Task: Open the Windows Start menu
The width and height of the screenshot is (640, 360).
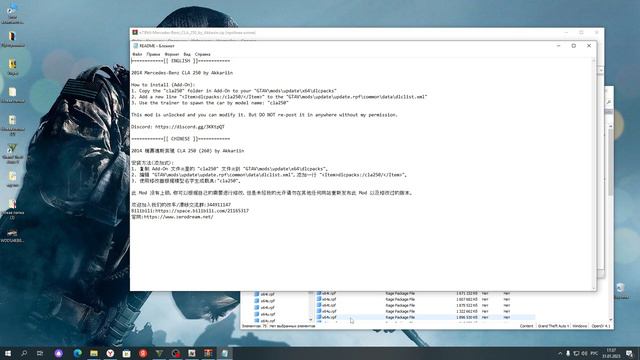Action: pyautogui.click(x=8, y=353)
